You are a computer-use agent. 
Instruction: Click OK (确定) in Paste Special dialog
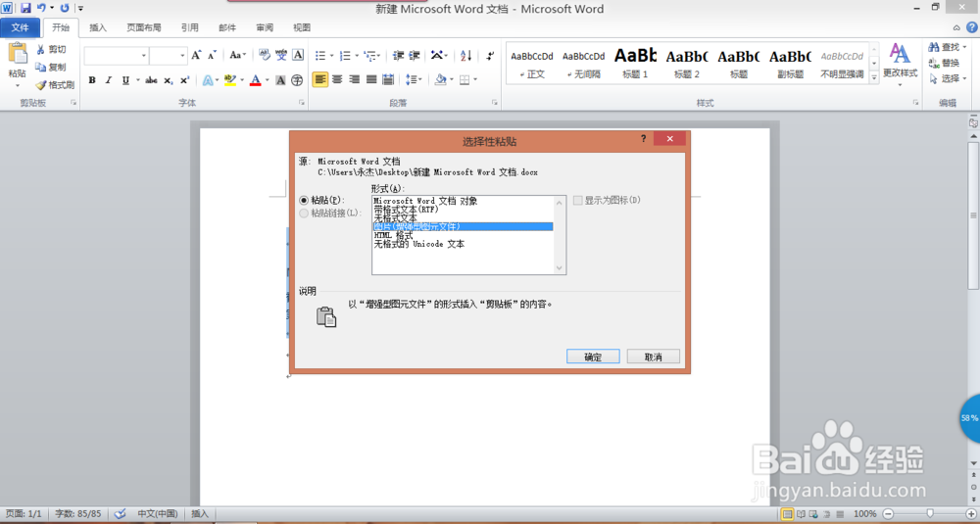pos(593,357)
